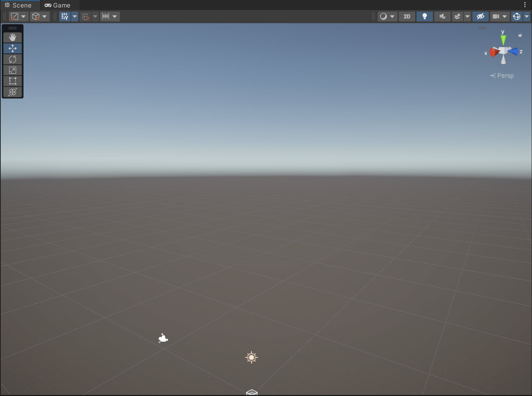
Task: Select the Main Camera gizmo icon
Action: pyautogui.click(x=163, y=338)
